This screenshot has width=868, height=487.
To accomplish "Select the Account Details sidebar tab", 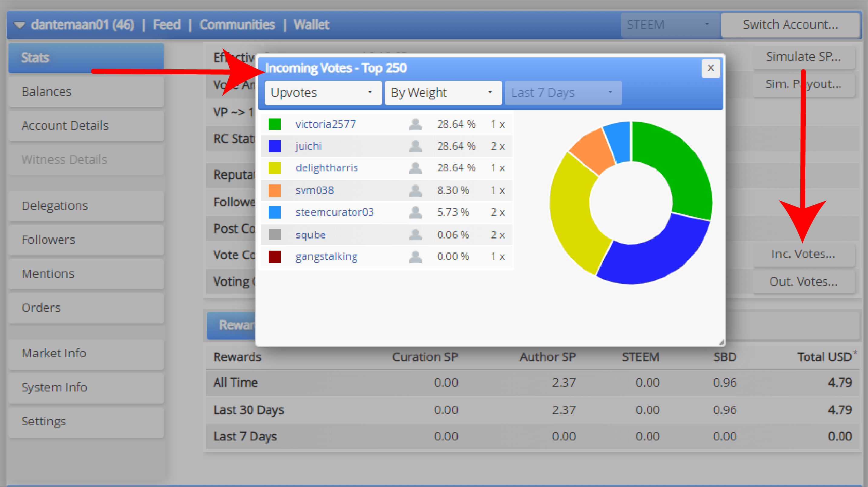I will tap(86, 126).
